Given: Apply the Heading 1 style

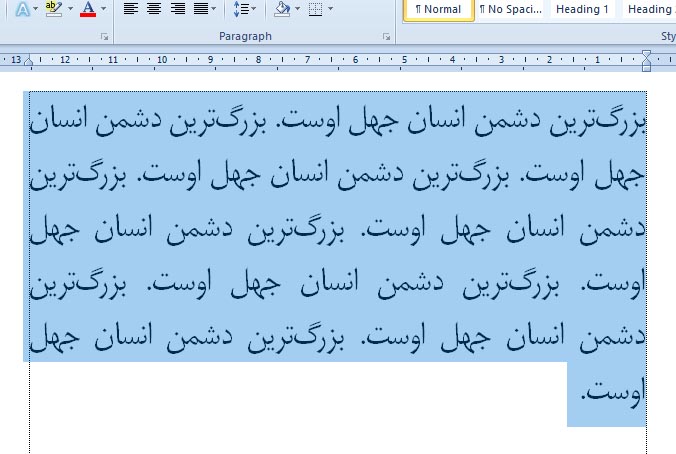Looking at the screenshot, I should point(583,9).
